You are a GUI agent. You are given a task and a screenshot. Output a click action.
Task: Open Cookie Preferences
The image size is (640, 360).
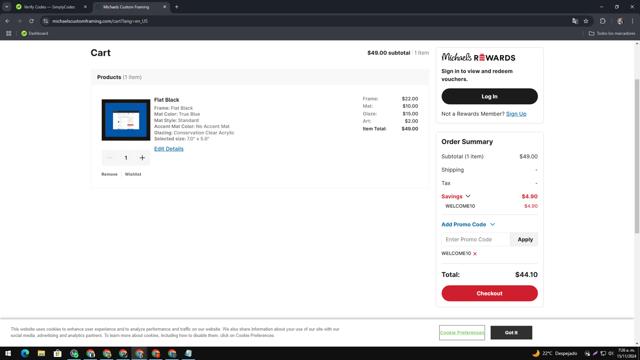[x=462, y=333]
